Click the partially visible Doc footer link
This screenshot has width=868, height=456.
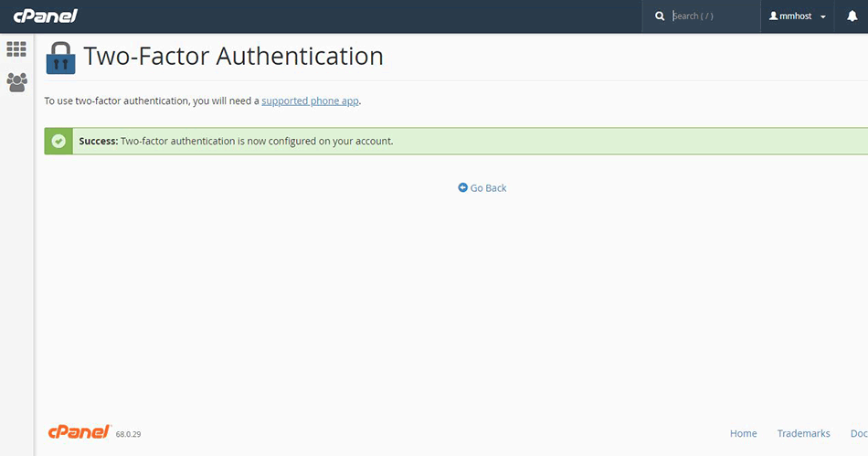[x=858, y=433]
